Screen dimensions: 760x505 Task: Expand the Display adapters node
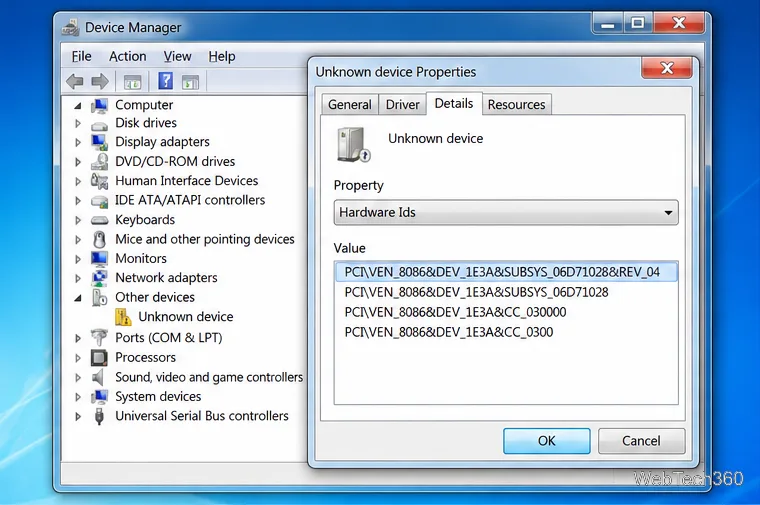pyautogui.click(x=78, y=142)
